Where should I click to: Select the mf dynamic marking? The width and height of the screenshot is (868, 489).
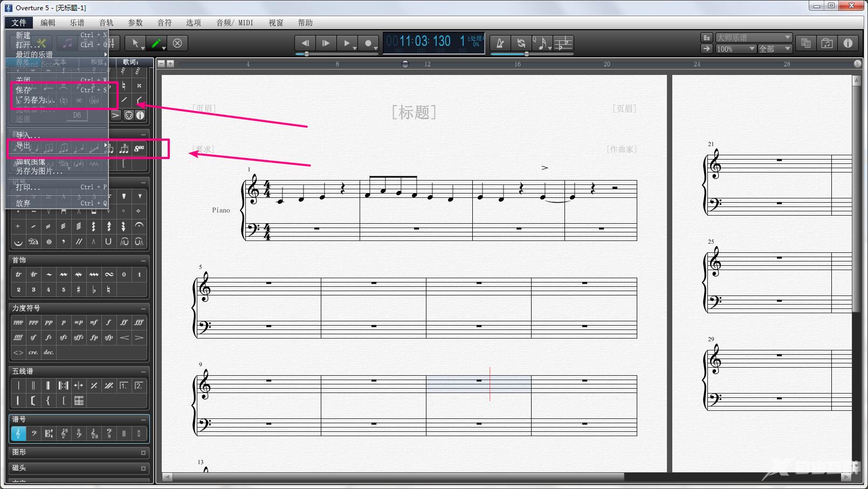tap(94, 322)
